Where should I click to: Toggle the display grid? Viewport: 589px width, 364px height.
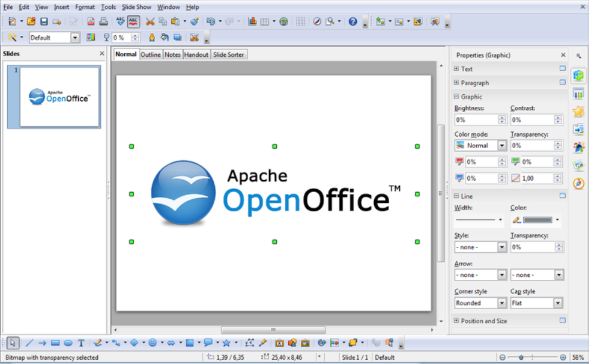[300, 21]
